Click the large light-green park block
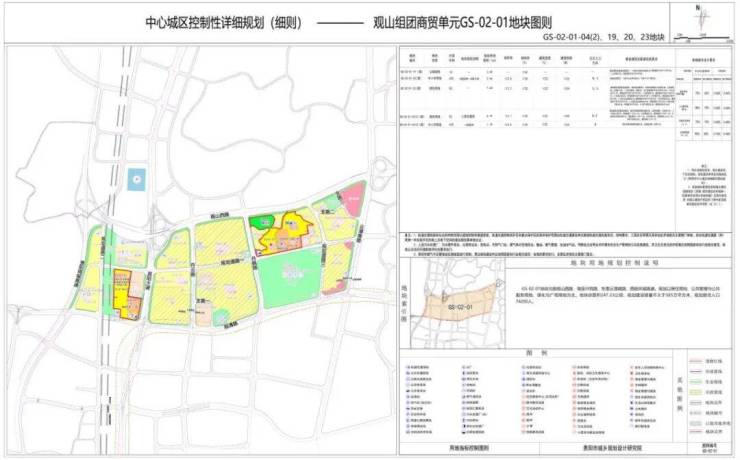This screenshot has height=460, width=740. point(289,277)
